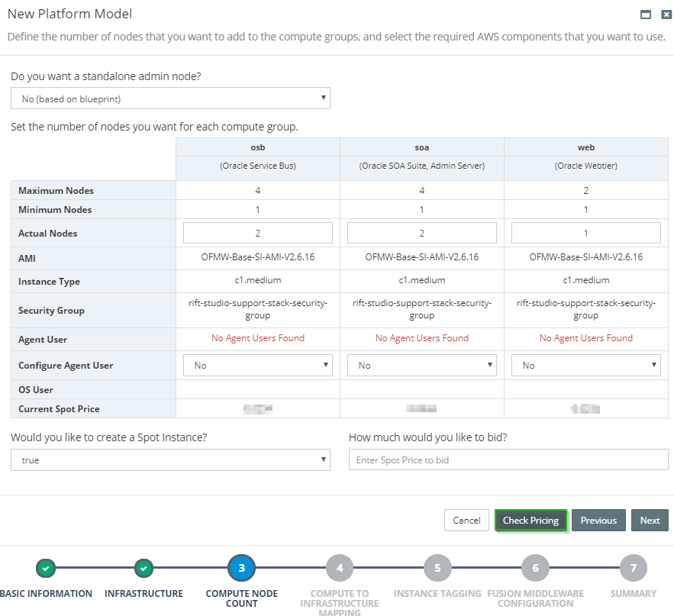
Task: Click the completed Basic Information step icon
Action: click(46, 569)
